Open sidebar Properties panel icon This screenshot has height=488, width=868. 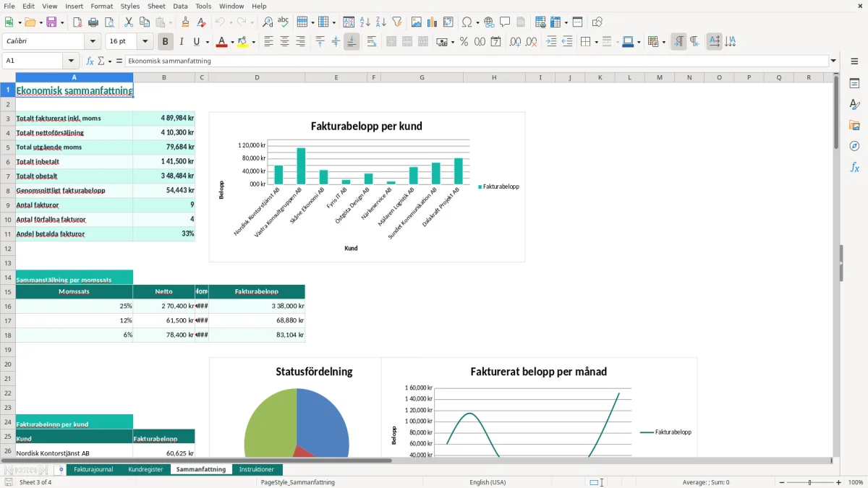[854, 84]
